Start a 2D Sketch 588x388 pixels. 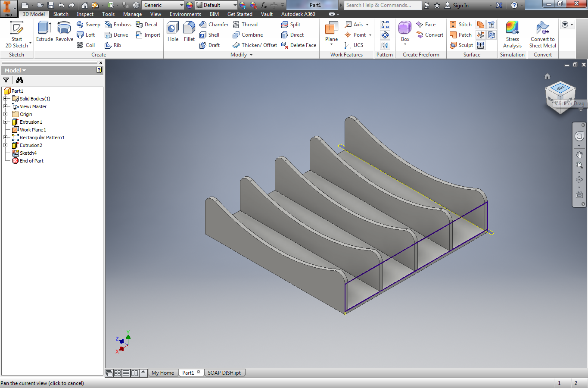(16, 34)
